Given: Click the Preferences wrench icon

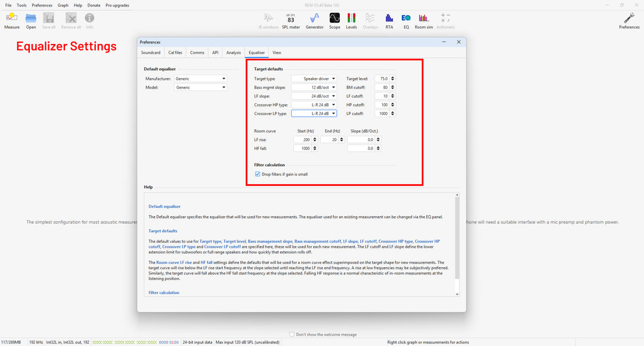Looking at the screenshot, I should [629, 18].
